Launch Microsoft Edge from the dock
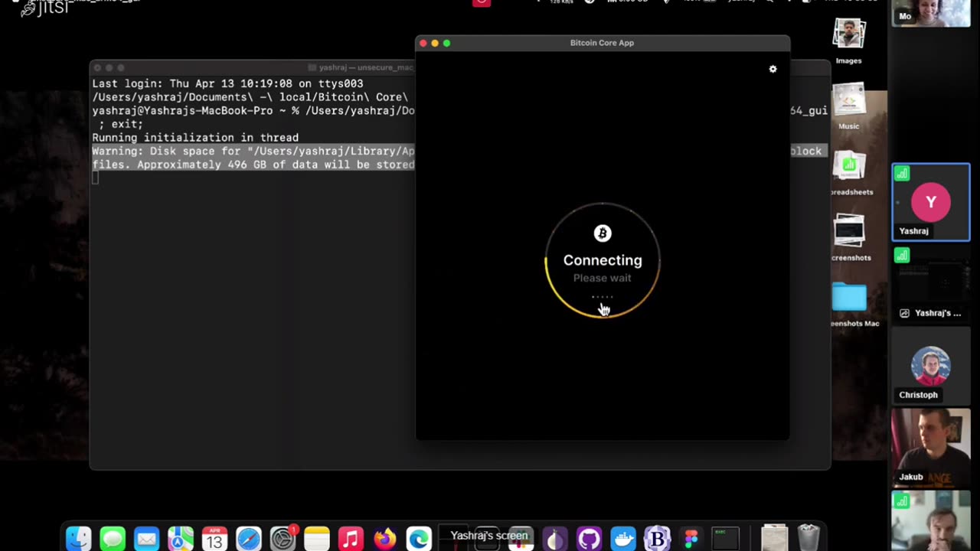 coord(419,539)
